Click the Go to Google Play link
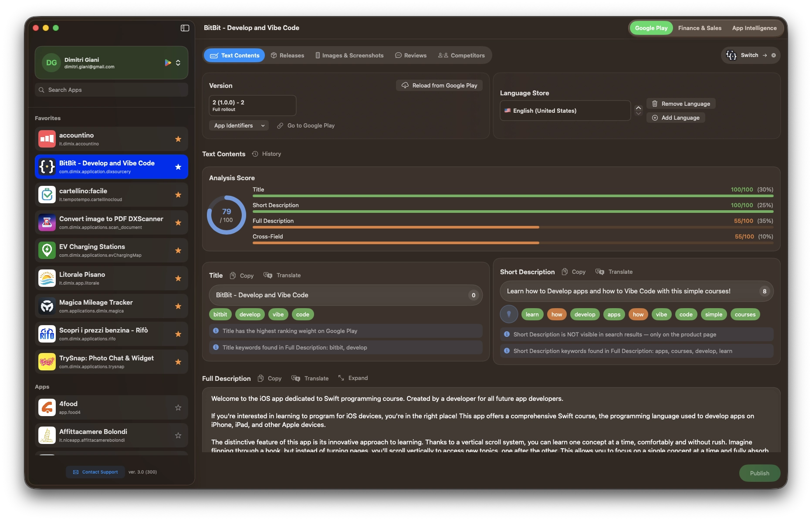812x521 pixels. (x=310, y=125)
